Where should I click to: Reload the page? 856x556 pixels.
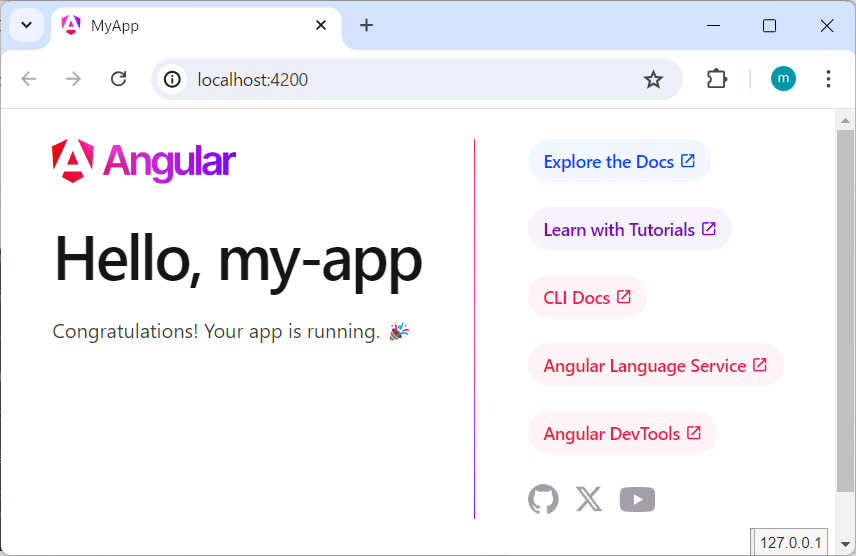coord(118,79)
